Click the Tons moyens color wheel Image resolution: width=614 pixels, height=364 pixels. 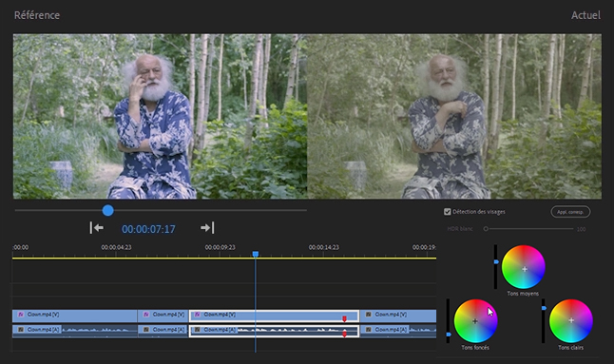point(524,267)
